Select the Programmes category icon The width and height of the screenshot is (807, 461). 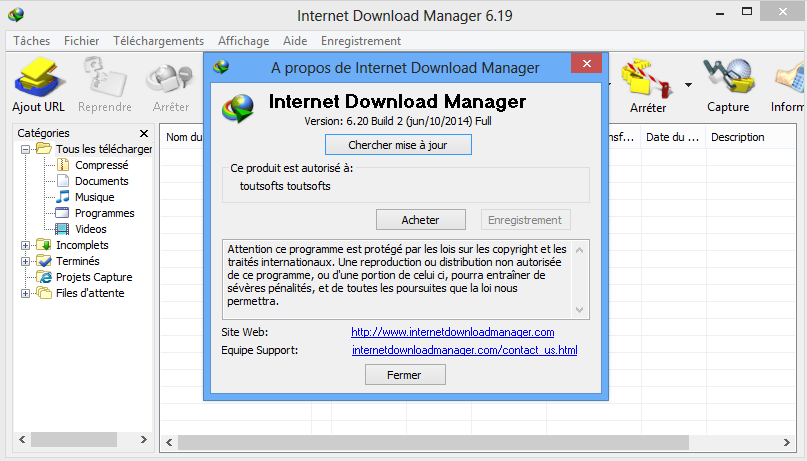pyautogui.click(x=62, y=212)
